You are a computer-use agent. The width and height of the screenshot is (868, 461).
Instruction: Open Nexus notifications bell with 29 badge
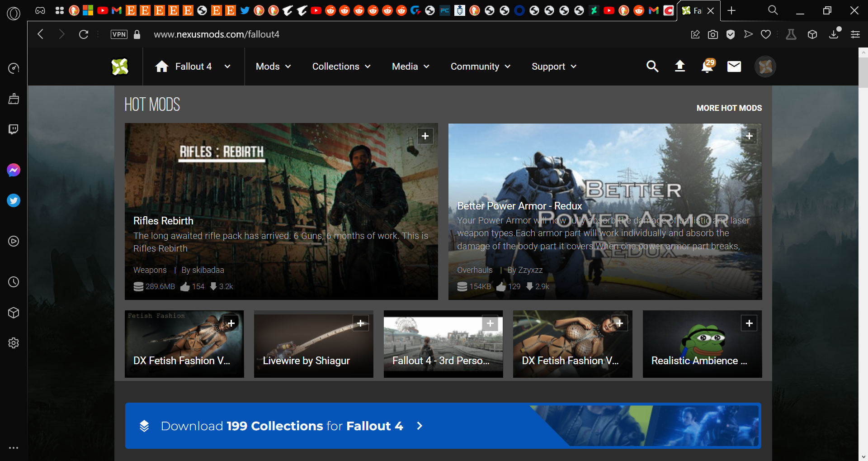pos(708,66)
